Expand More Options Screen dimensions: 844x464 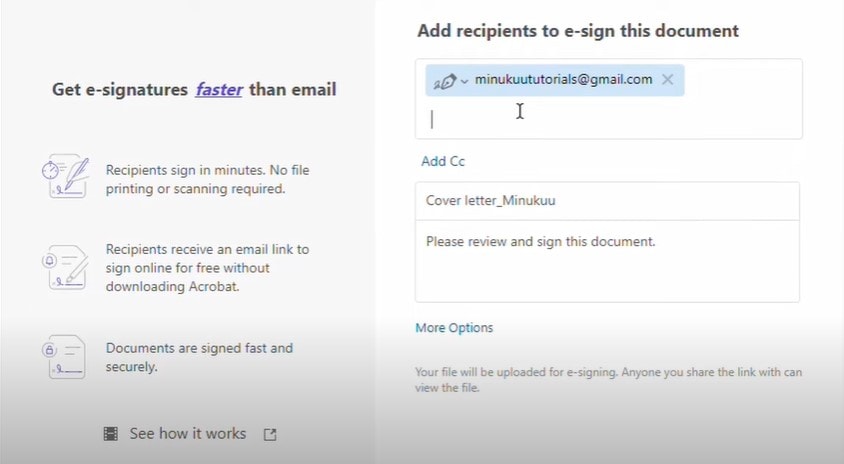coord(454,328)
